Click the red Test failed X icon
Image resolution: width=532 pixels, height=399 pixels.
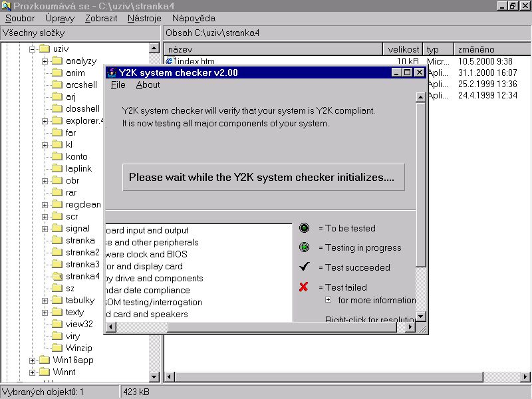point(304,287)
